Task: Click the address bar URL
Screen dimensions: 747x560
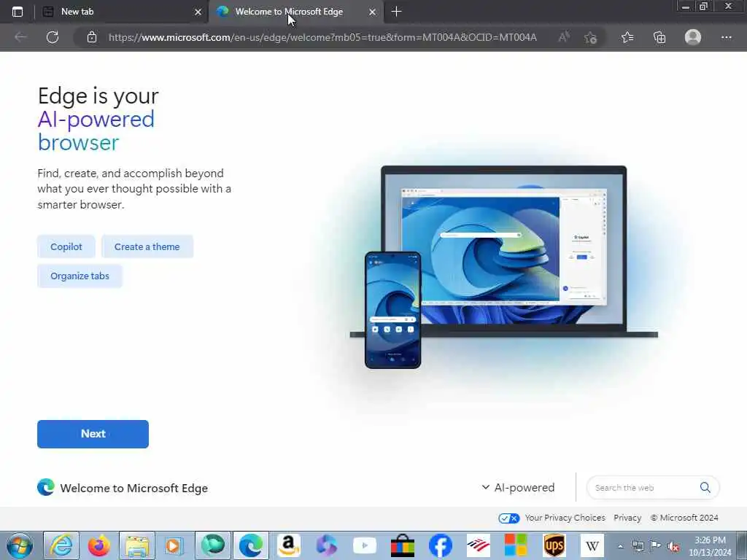Action: pyautogui.click(x=322, y=37)
